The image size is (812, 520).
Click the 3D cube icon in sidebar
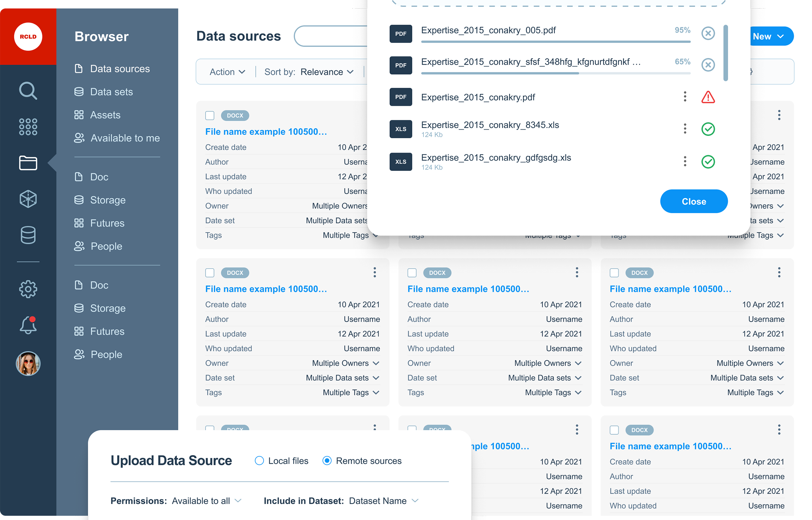tap(28, 199)
